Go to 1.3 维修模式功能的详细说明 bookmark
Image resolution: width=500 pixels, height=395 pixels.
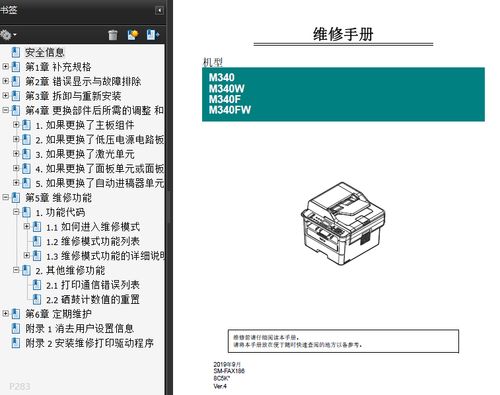[x=105, y=256]
